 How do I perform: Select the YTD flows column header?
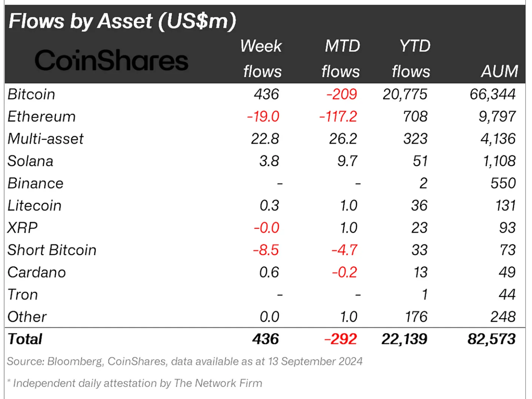pos(412,59)
